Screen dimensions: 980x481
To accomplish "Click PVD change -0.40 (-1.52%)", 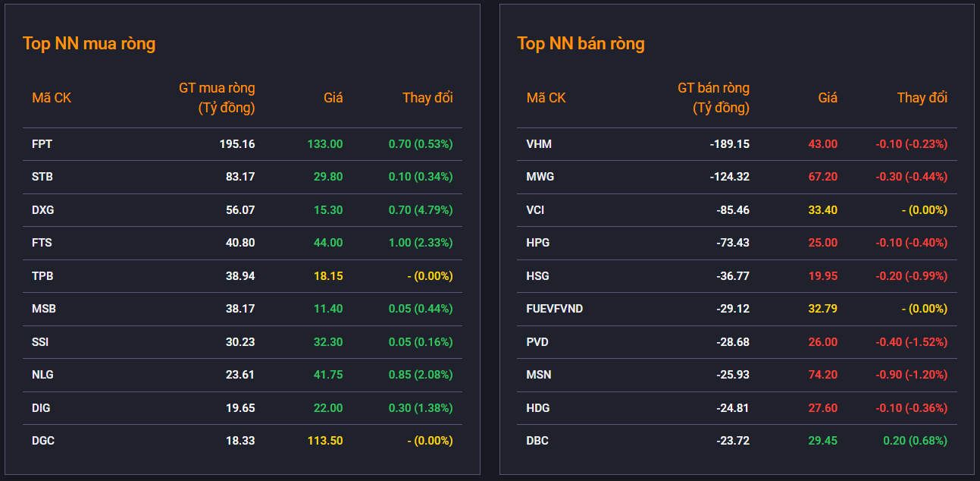I will pos(912,342).
